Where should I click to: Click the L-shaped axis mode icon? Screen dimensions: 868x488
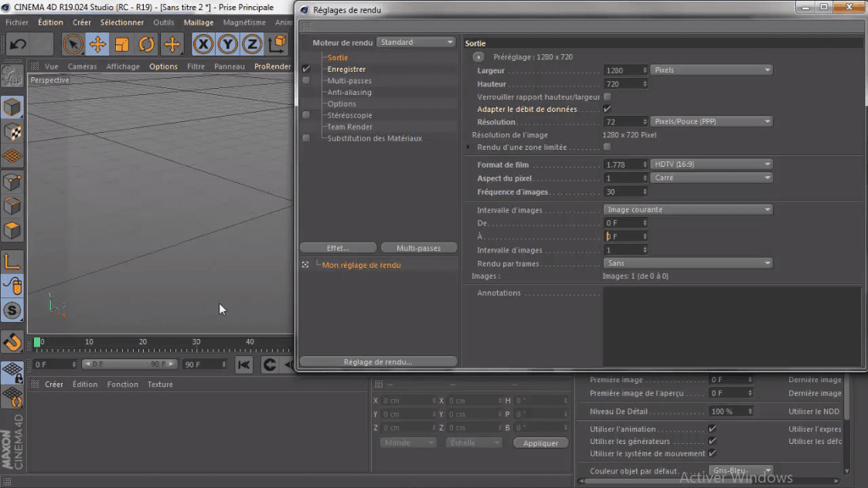pyautogui.click(x=12, y=261)
